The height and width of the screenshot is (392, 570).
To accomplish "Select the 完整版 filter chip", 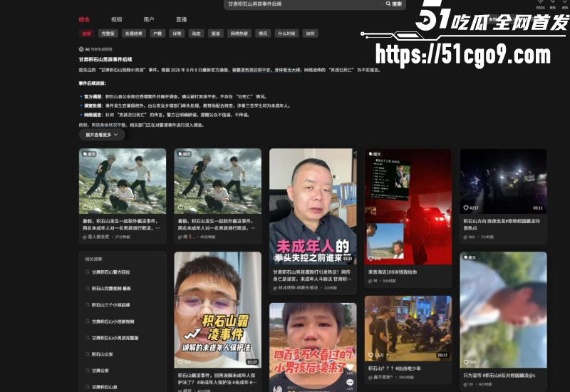I will click(x=108, y=33).
